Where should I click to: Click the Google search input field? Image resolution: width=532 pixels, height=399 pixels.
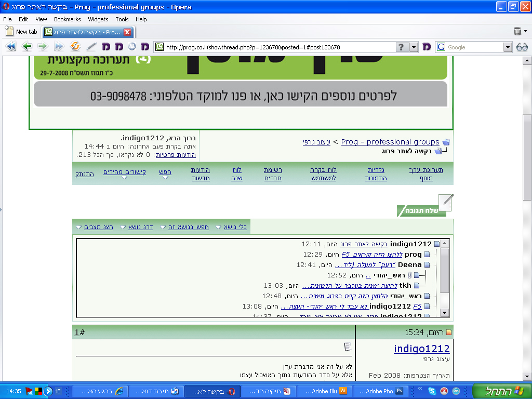coord(474,47)
